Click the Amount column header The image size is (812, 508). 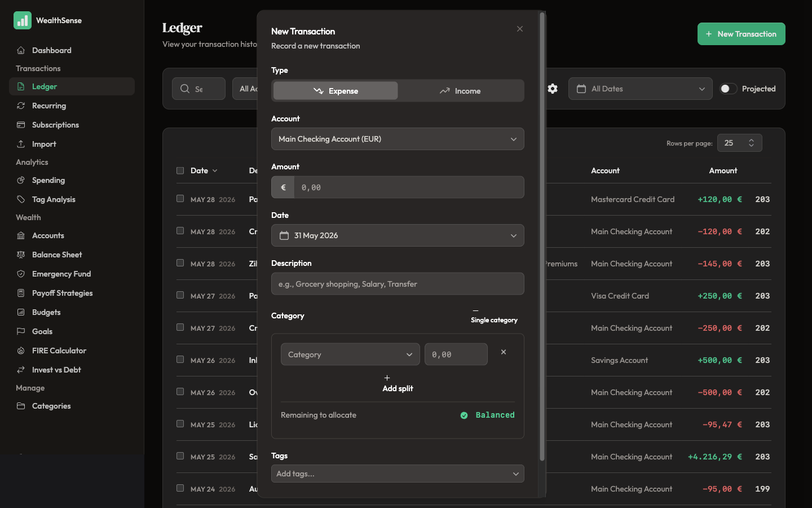(723, 170)
